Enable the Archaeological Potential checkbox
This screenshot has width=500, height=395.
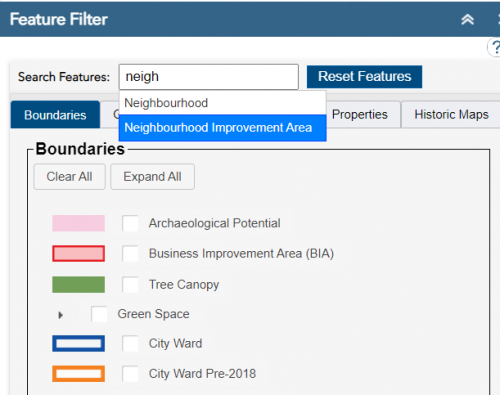coord(130,223)
